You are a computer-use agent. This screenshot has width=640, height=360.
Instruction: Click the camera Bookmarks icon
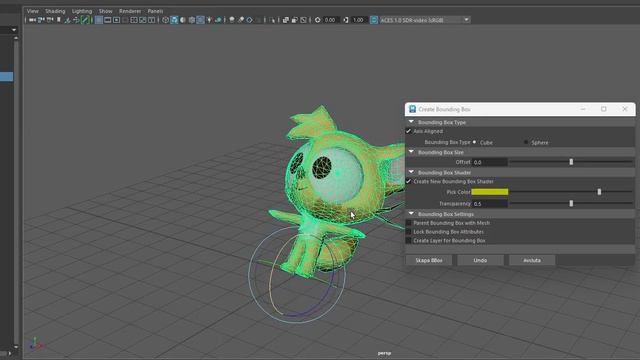[x=59, y=20]
